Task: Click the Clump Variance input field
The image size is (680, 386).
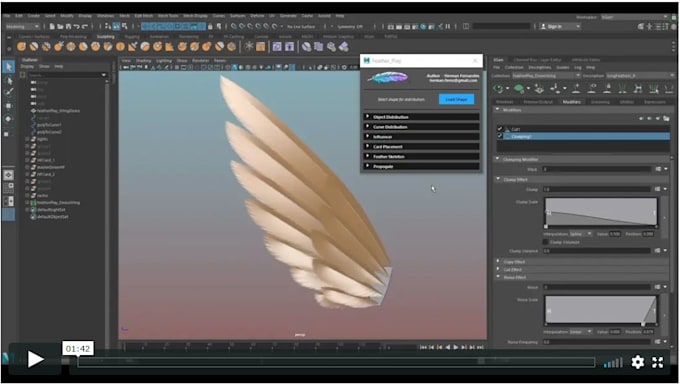Action: (596, 251)
